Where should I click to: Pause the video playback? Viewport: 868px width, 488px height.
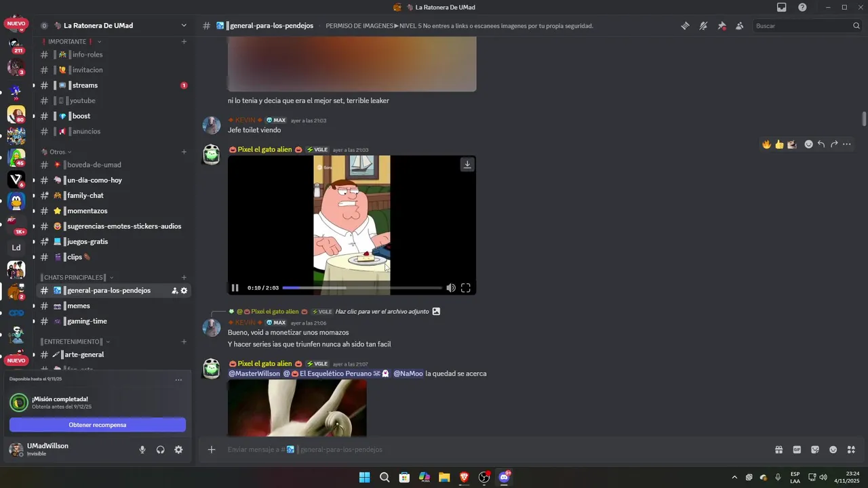[x=235, y=288]
